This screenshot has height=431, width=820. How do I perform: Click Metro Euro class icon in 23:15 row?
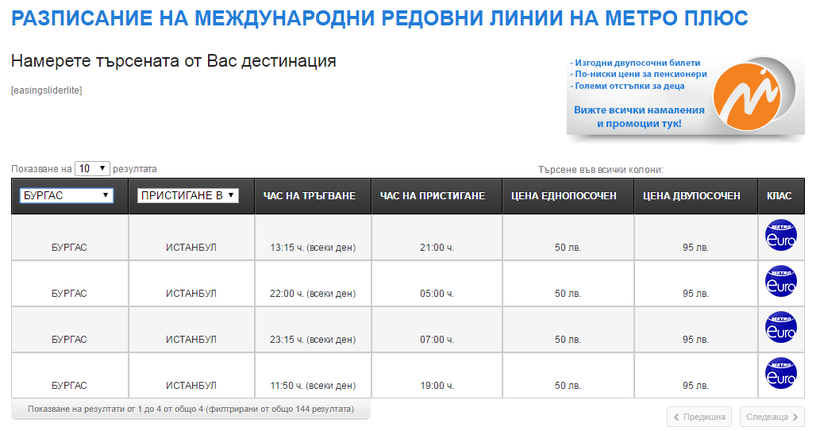pyautogui.click(x=781, y=327)
